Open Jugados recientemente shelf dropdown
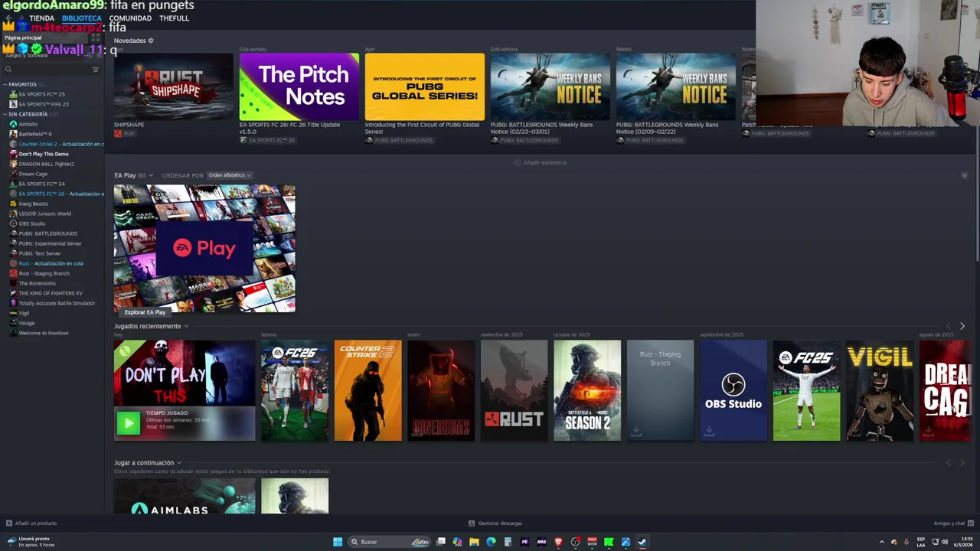This screenshot has width=980, height=551. 186,326
